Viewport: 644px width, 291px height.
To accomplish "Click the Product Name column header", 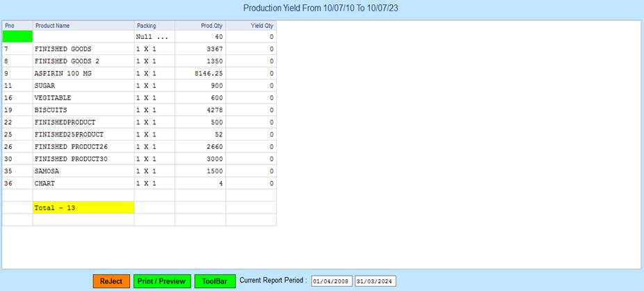I will click(x=83, y=26).
